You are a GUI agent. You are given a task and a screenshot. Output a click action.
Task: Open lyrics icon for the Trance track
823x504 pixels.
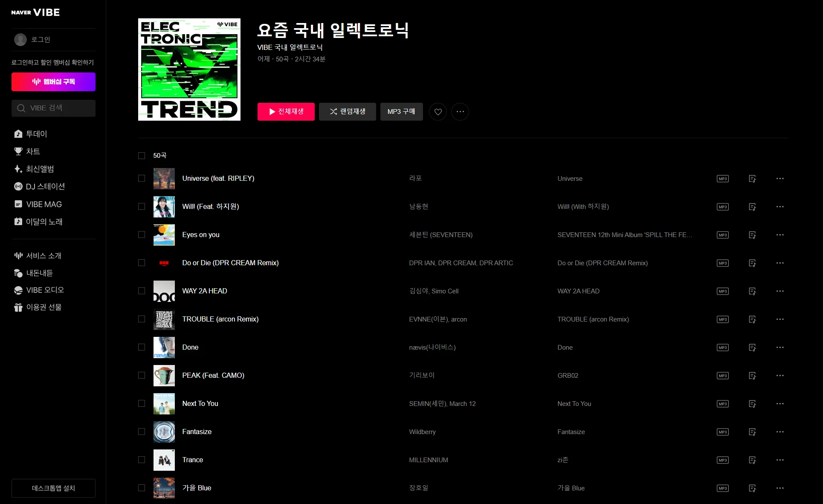click(753, 460)
